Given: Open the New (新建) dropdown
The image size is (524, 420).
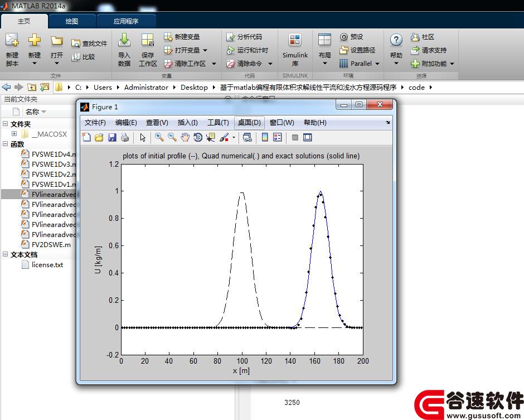Looking at the screenshot, I should [35, 49].
